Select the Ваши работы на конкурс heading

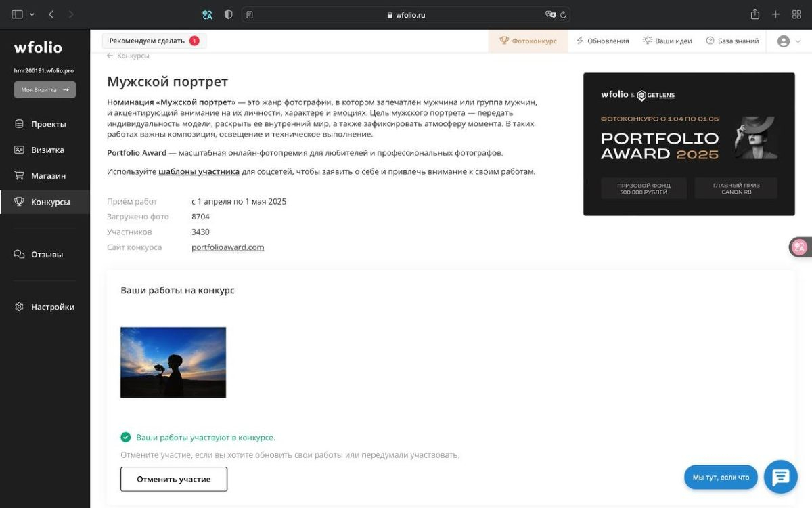point(178,290)
